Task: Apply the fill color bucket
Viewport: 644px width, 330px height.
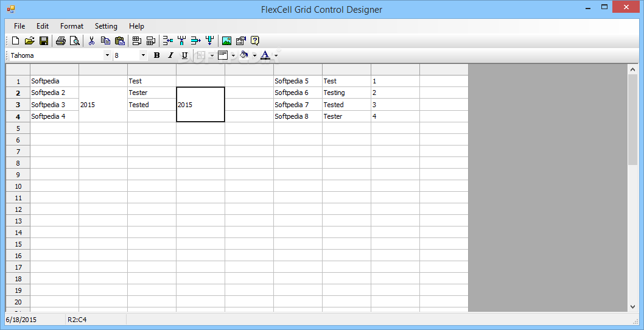Action: [244, 55]
